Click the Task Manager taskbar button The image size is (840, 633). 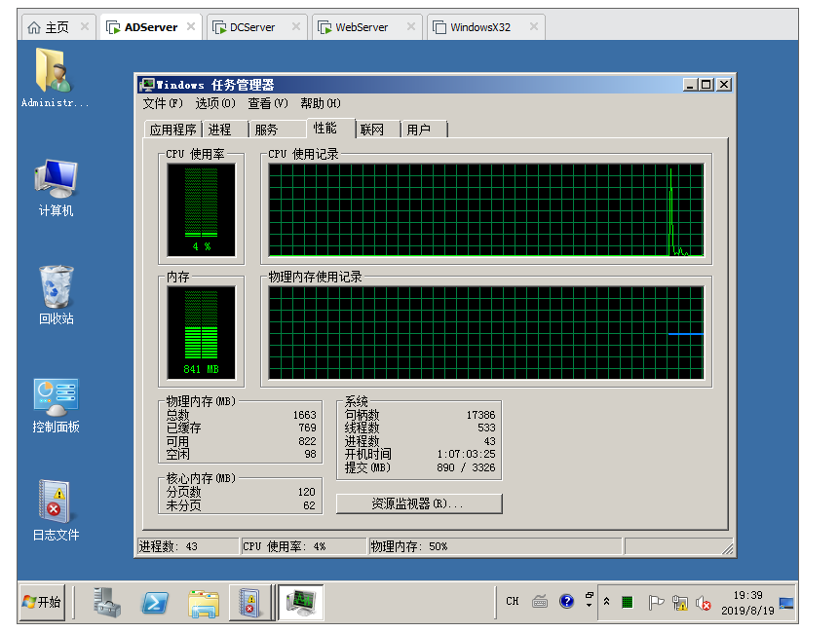[x=301, y=603]
